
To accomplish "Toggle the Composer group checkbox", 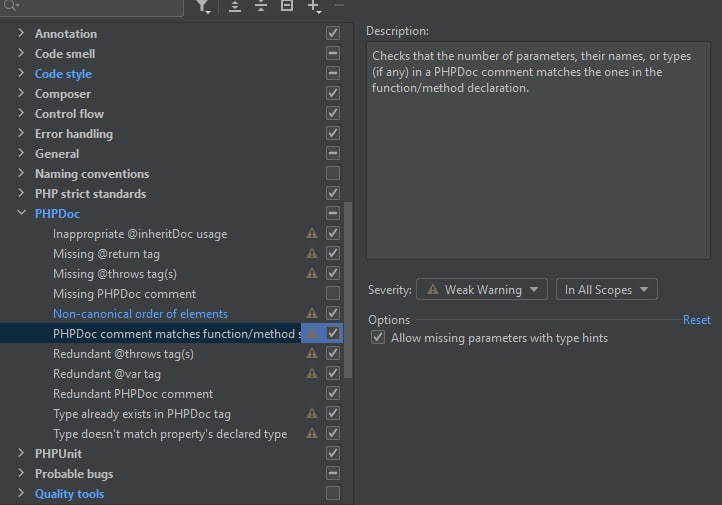I will coord(333,93).
